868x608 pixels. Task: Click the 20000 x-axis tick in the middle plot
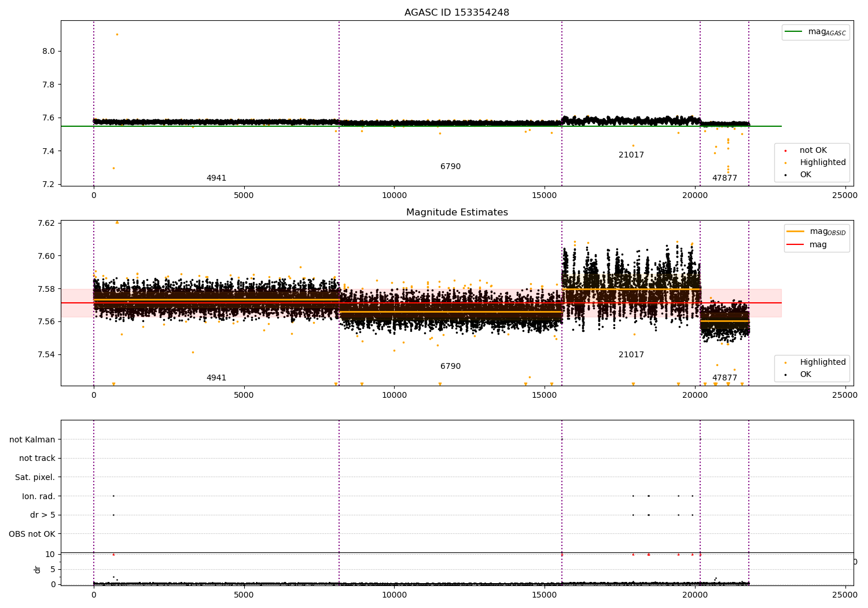point(695,395)
